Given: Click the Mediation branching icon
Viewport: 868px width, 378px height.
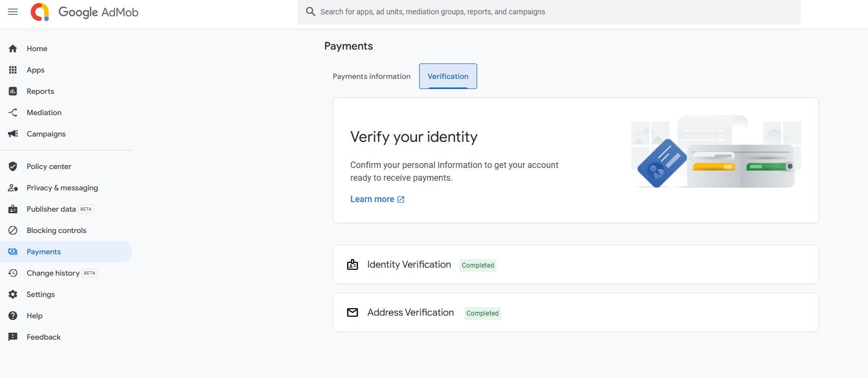Looking at the screenshot, I should pos(13,112).
